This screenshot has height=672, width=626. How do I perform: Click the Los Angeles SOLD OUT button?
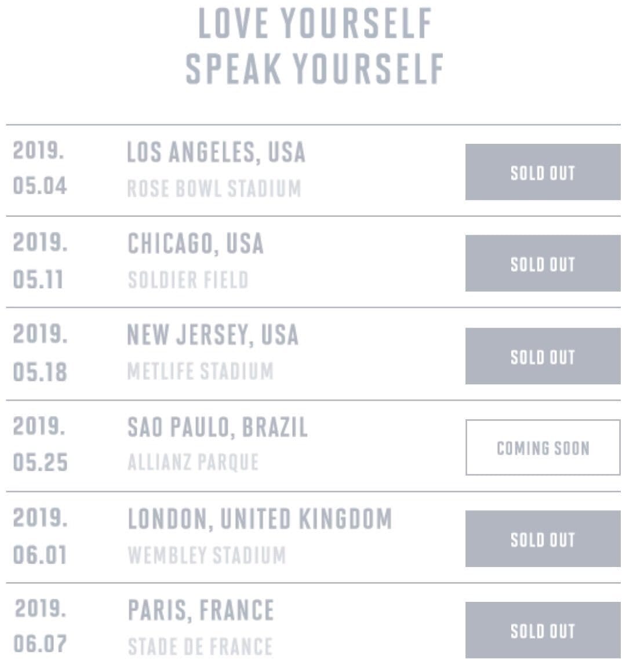point(543,172)
